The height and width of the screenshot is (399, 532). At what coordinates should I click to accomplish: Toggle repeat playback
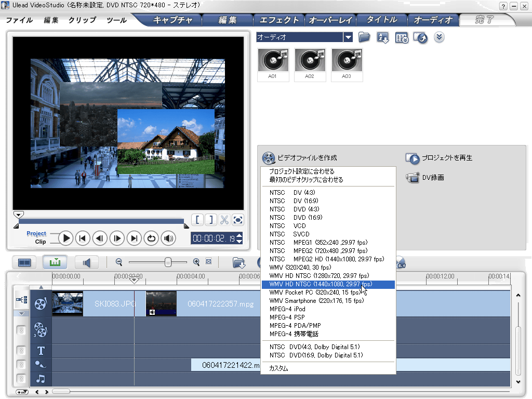coord(151,238)
